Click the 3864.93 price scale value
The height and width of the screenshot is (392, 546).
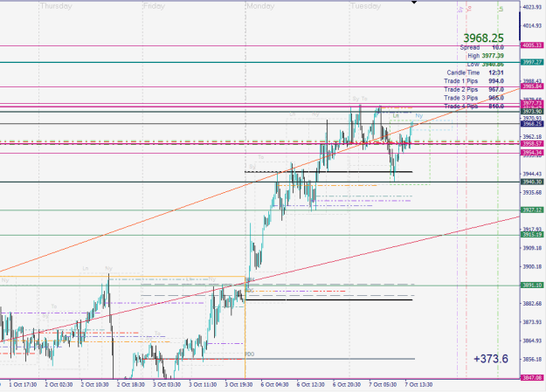click(x=532, y=340)
